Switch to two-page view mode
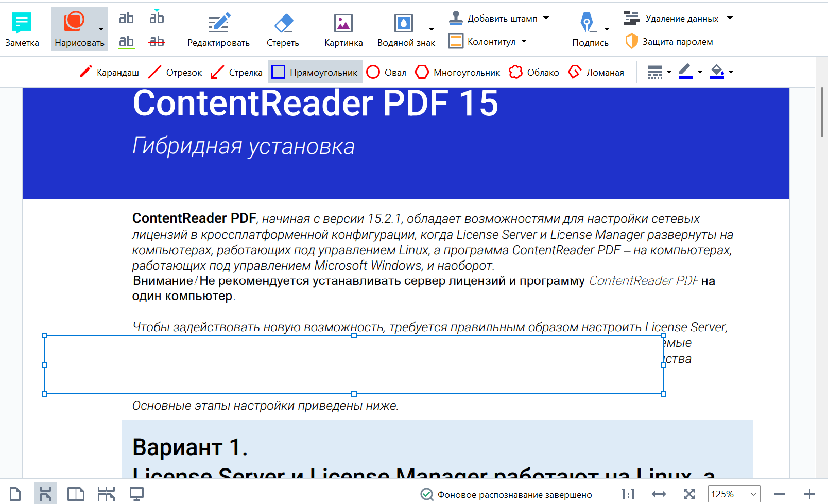 point(76,494)
